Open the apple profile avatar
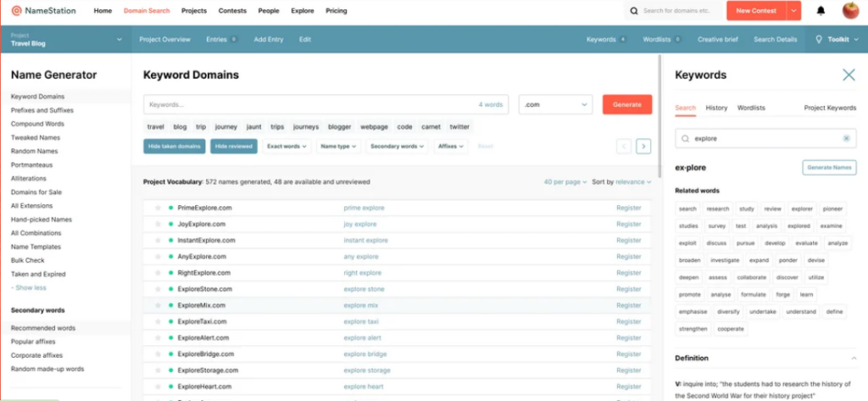The height and width of the screenshot is (401, 868). point(850,10)
